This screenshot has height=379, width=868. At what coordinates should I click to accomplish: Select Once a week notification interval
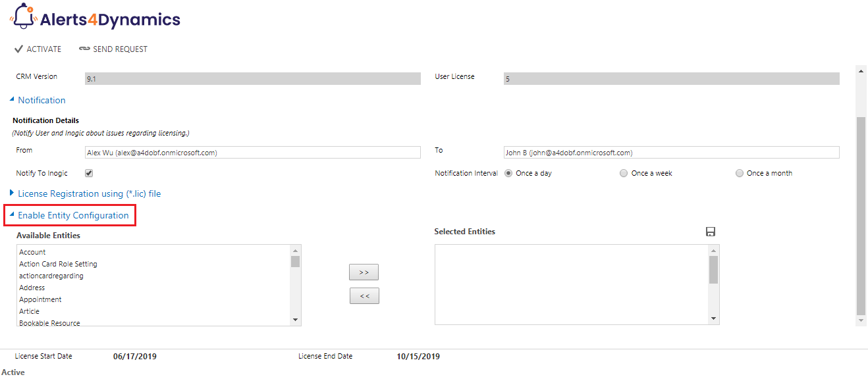pyautogui.click(x=624, y=174)
